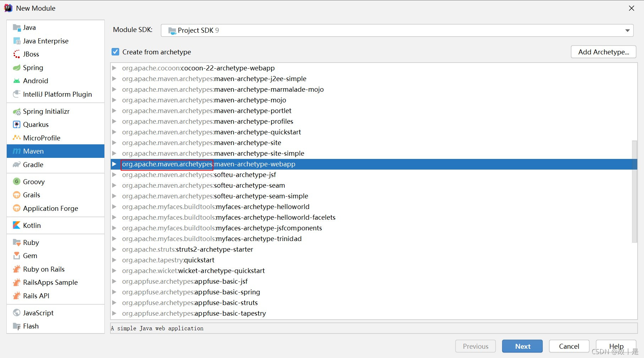Expand maven-archetype-quickstart node
This screenshot has width=644, height=358.
[x=114, y=132]
